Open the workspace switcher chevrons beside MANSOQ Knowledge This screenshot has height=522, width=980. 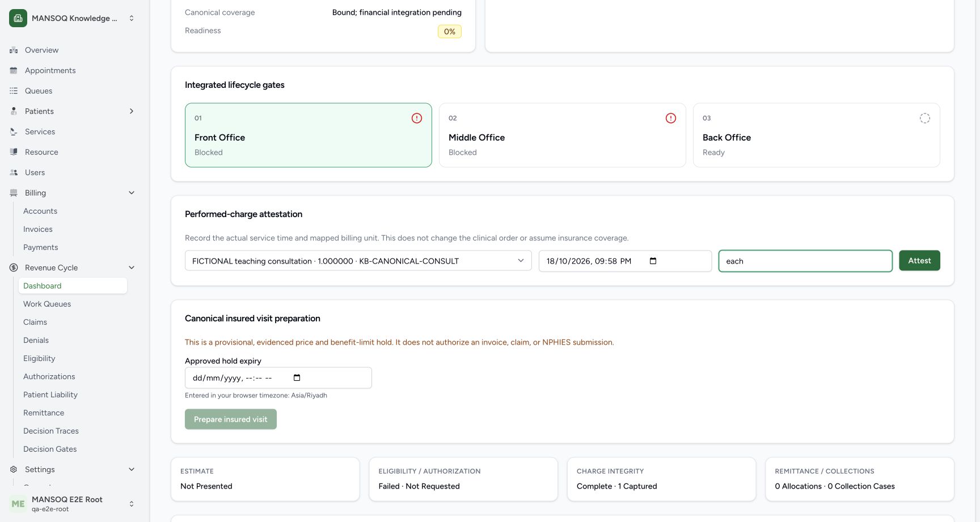(x=132, y=18)
